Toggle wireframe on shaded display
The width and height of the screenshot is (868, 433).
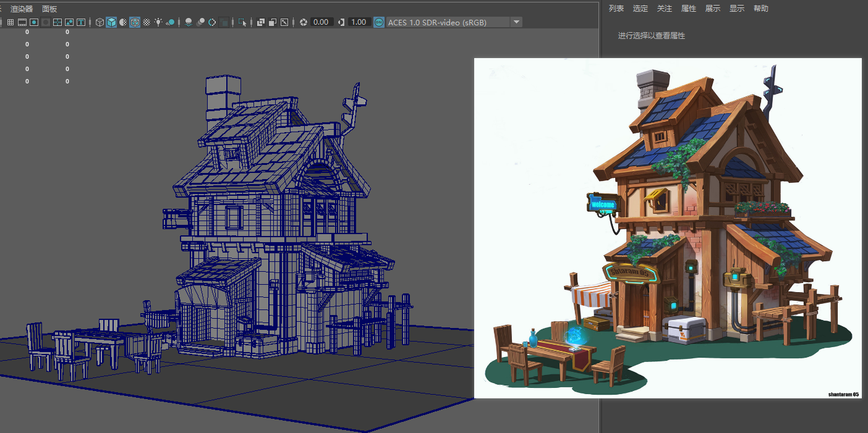tap(135, 22)
